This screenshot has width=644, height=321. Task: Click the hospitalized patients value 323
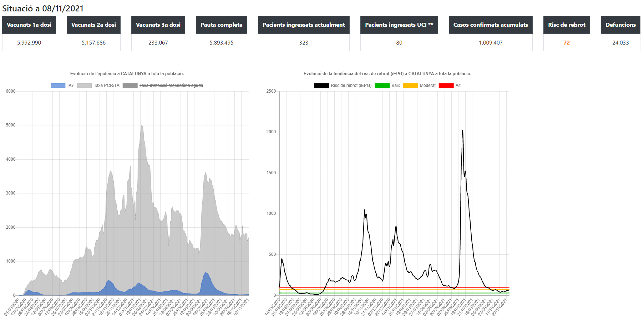coord(304,43)
